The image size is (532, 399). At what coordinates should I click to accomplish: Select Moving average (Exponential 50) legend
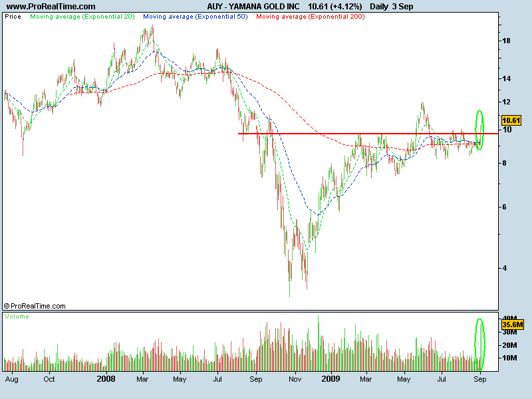196,17
